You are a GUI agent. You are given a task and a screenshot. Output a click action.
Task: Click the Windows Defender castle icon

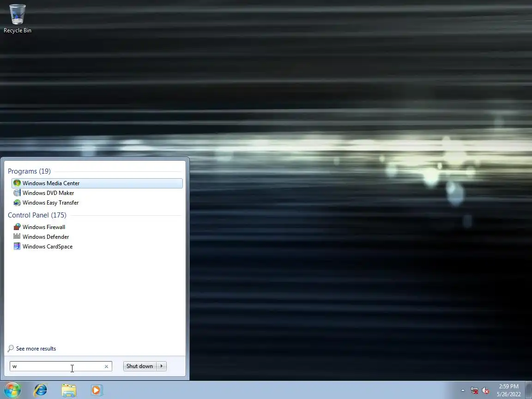tap(17, 236)
